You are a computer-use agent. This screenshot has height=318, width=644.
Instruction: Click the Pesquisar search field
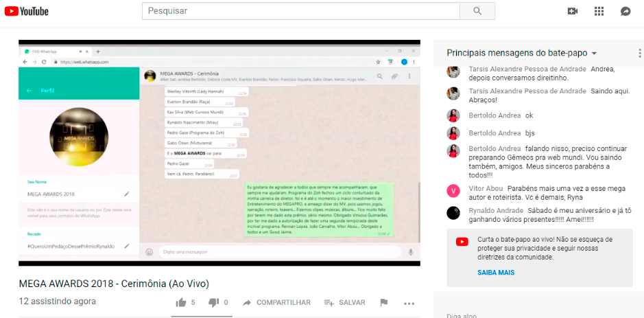(300, 11)
